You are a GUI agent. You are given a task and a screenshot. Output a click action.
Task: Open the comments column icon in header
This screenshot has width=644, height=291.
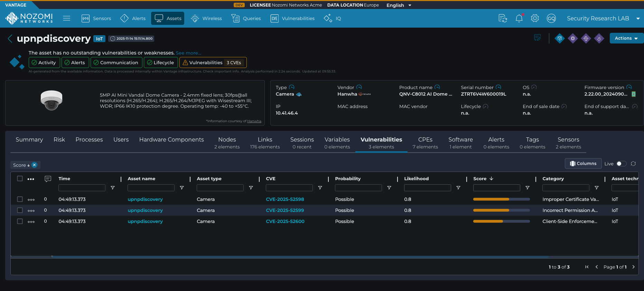pos(48,179)
